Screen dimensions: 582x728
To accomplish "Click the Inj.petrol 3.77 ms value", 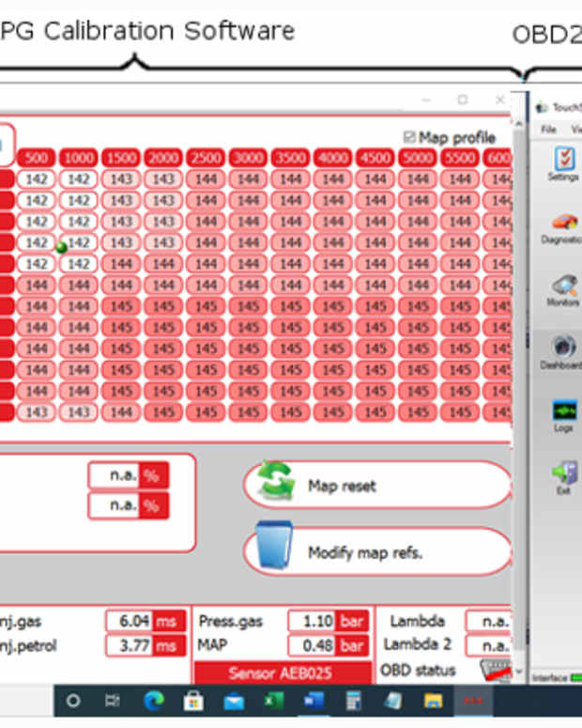I will pyautogui.click(x=145, y=645).
